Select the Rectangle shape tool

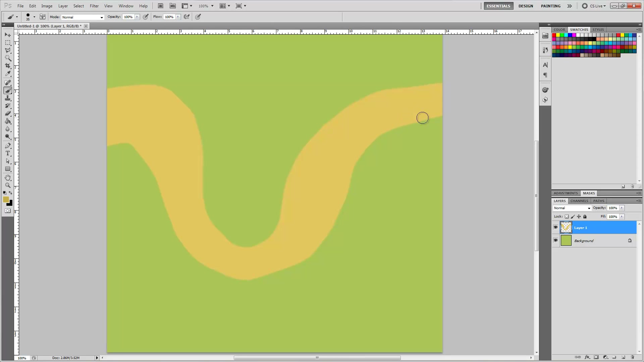point(8,169)
